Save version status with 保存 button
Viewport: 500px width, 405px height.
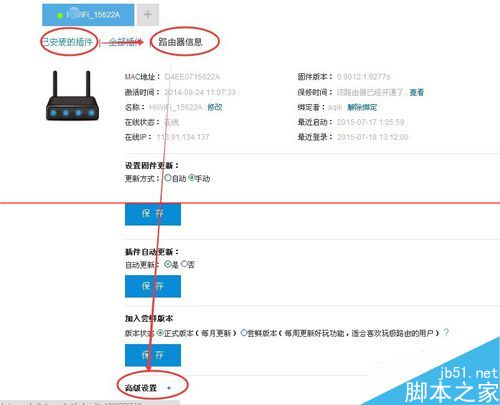click(x=153, y=355)
